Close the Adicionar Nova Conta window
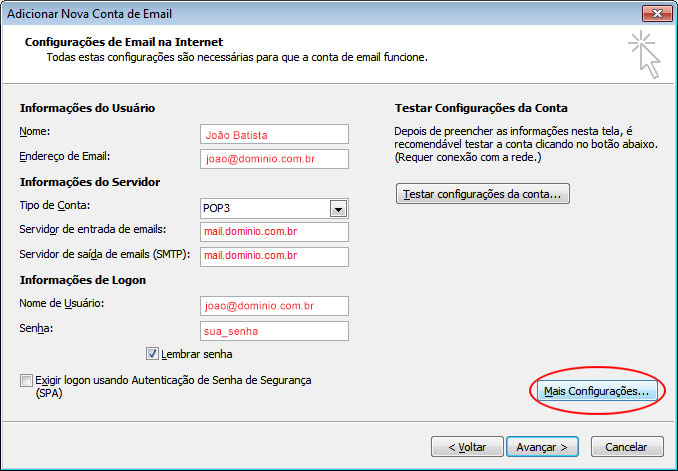 coord(657,13)
